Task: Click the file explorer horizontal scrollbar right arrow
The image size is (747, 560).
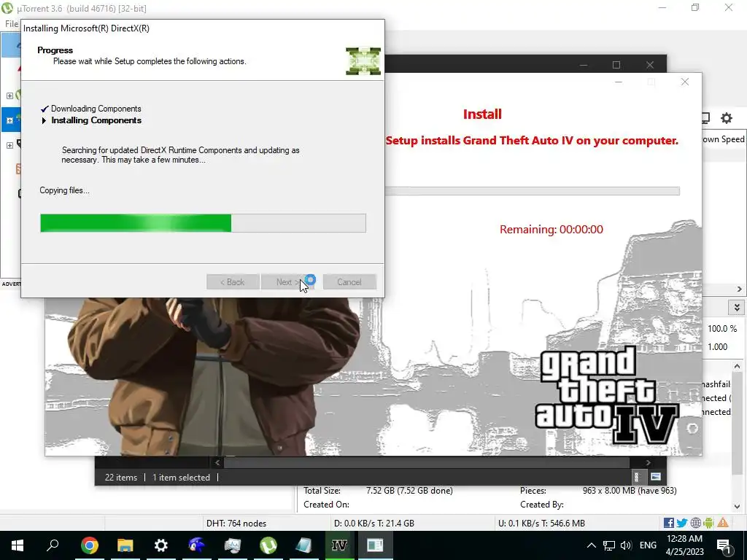Action: [x=648, y=462]
